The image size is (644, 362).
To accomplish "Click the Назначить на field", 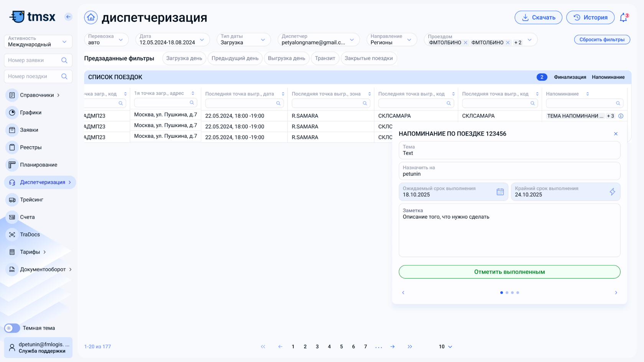I will [x=509, y=171].
